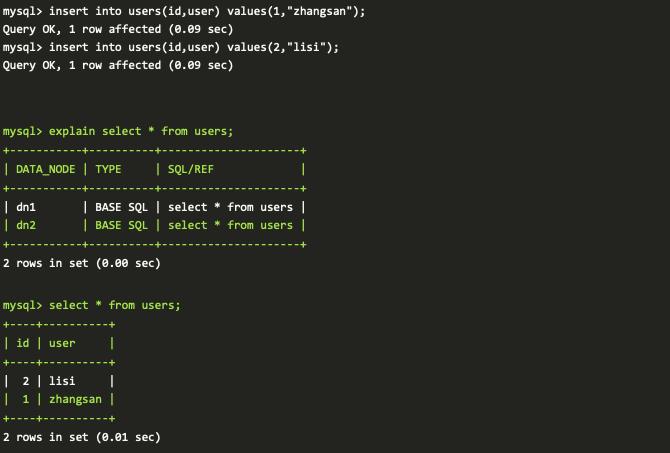This screenshot has height=453, width=670.
Task: Select the zhangsan value in results
Action: (x=75, y=399)
